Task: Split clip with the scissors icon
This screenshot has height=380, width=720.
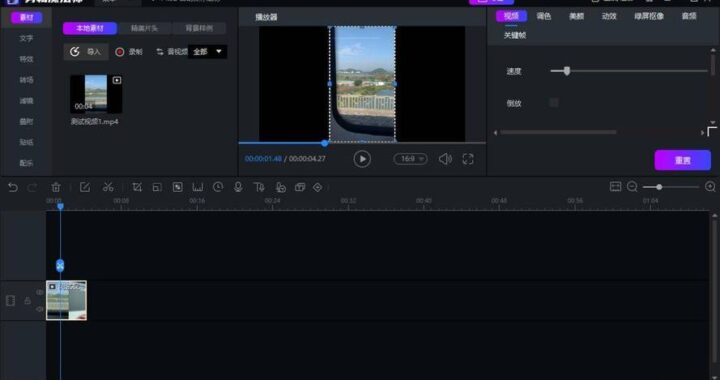Action: pos(108,187)
